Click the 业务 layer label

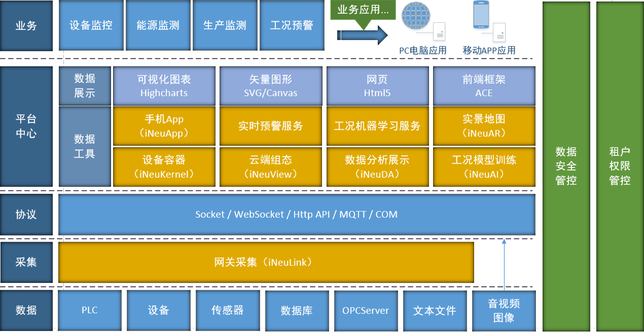(26, 26)
